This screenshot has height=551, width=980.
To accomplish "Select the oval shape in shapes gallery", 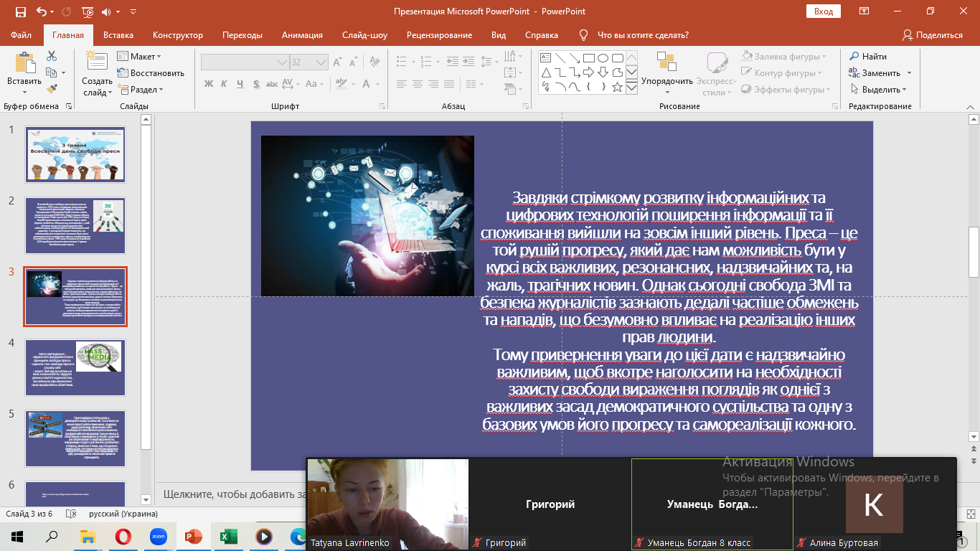I will coord(603,58).
